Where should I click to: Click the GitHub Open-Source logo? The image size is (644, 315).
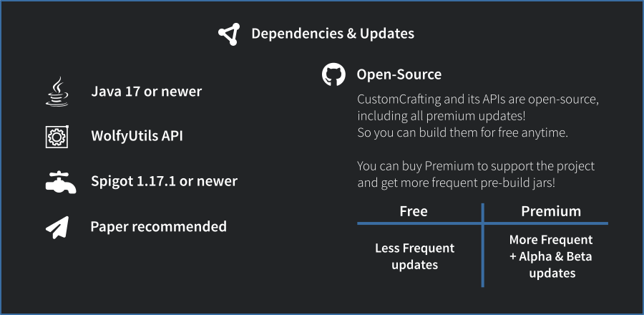(x=333, y=74)
